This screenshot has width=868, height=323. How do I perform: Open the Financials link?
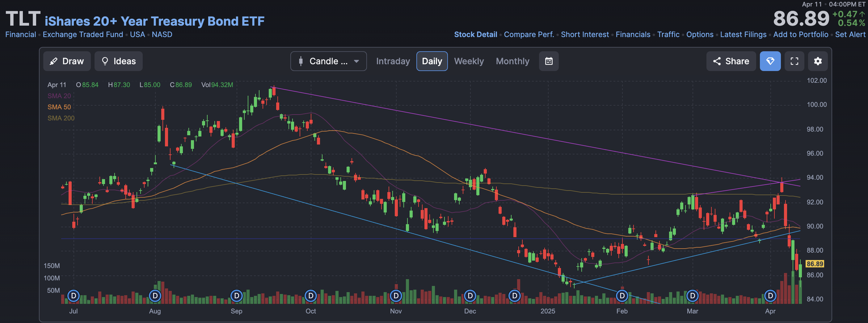tap(633, 35)
